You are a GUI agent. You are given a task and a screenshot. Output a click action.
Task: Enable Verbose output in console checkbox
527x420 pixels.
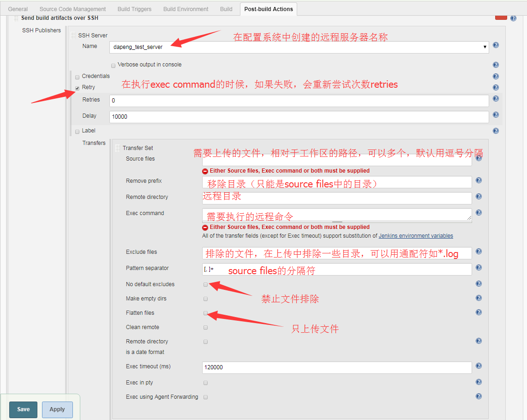[x=113, y=65]
